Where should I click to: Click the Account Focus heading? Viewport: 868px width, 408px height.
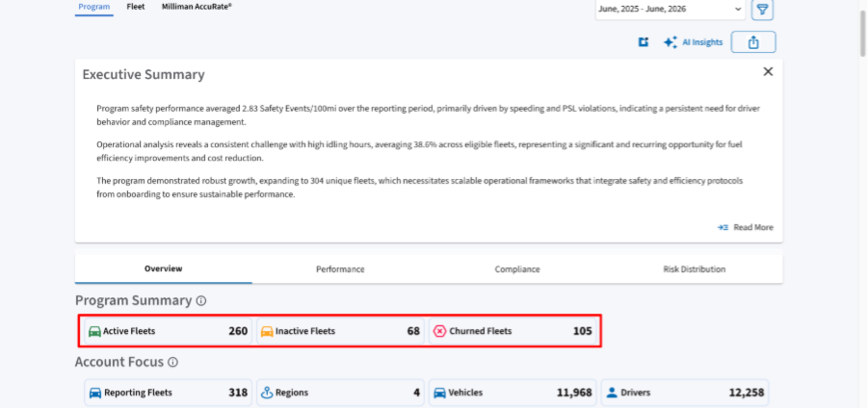[119, 362]
